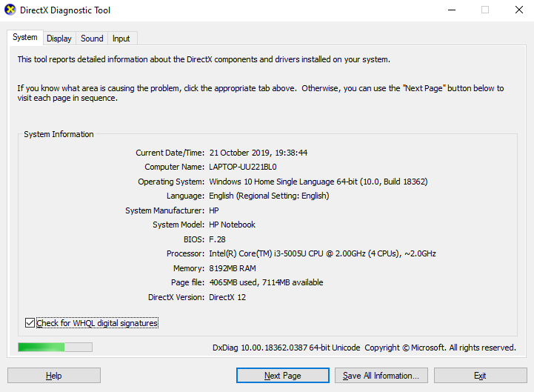534x392 pixels.
Task: Click the DxDiag version copyright text
Action: pos(364,348)
